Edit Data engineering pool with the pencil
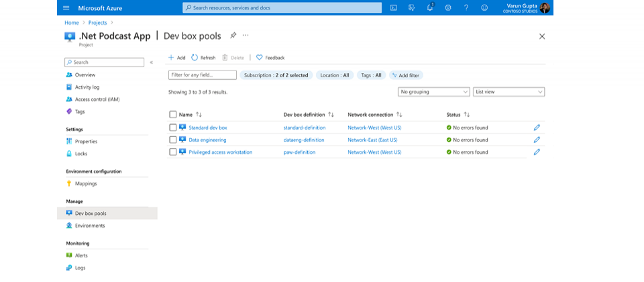The width and height of the screenshot is (644, 282). click(x=537, y=140)
